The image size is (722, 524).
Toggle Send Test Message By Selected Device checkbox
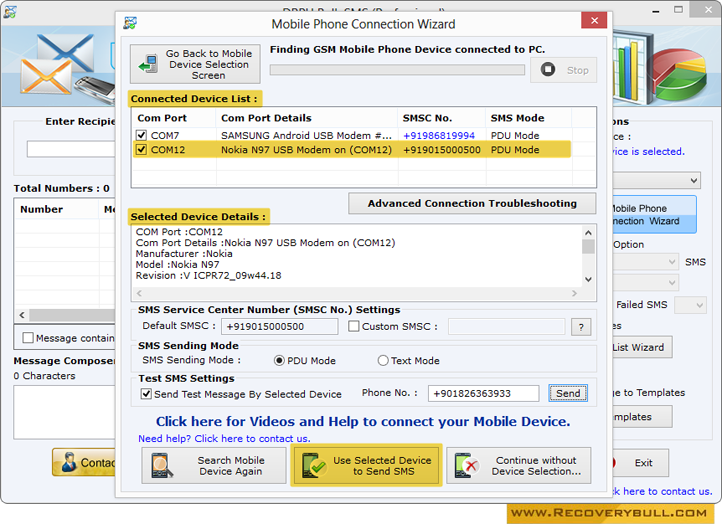146,394
